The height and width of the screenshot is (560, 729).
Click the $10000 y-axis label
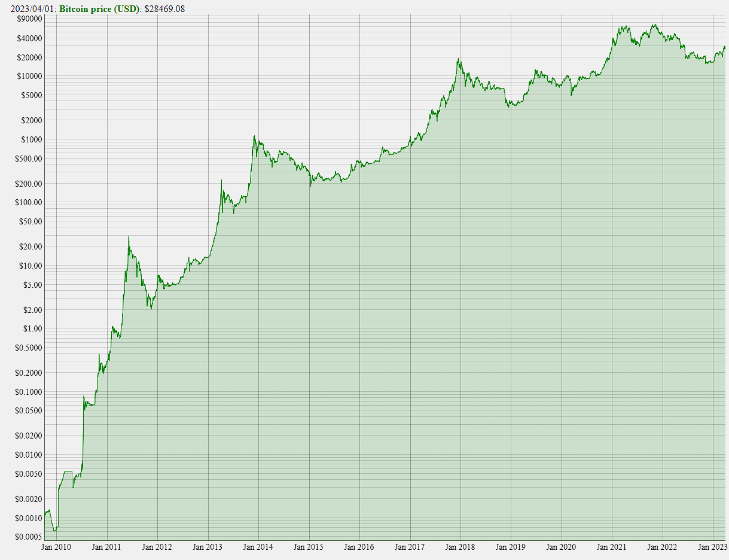[x=29, y=76]
